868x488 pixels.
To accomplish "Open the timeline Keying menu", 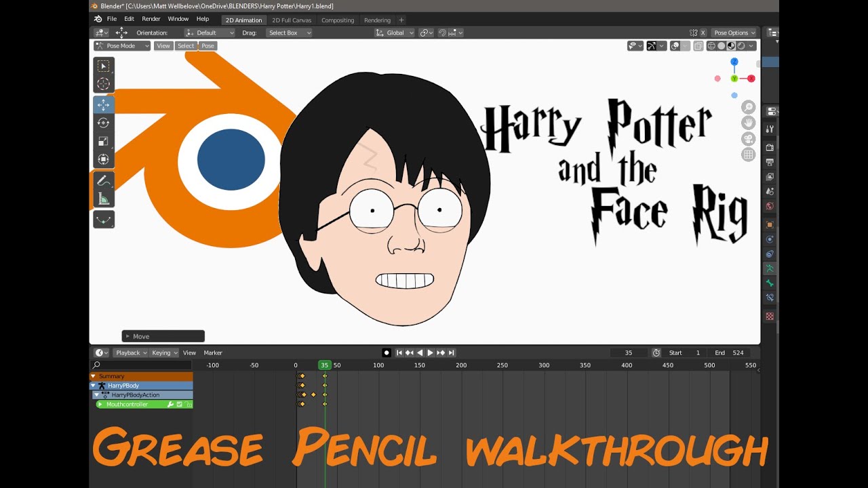I will tap(164, 352).
